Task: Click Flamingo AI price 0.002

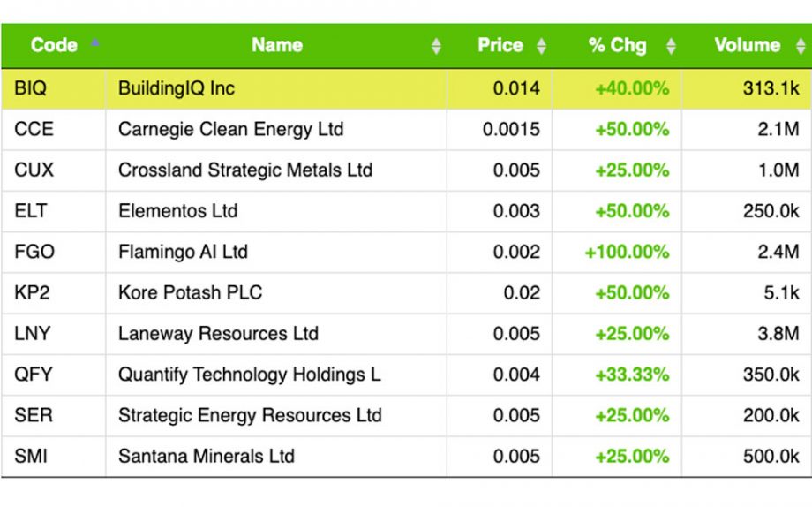Action: click(x=516, y=252)
